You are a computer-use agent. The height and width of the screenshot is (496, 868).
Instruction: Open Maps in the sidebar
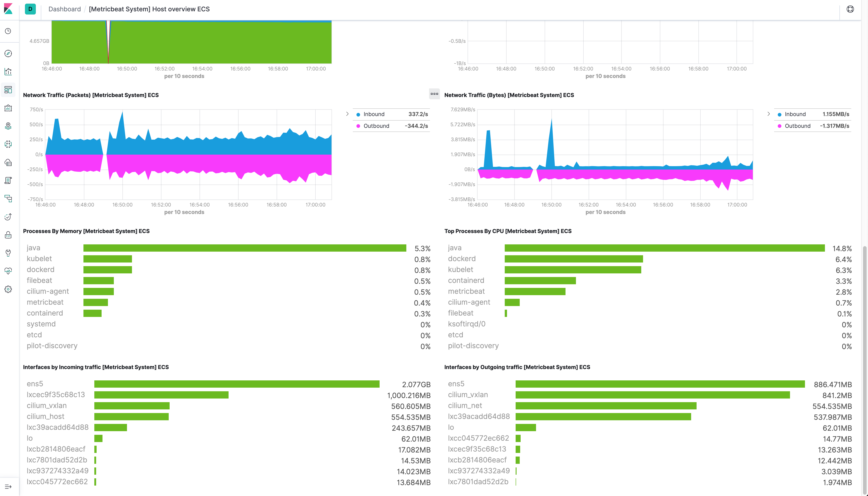click(x=8, y=126)
